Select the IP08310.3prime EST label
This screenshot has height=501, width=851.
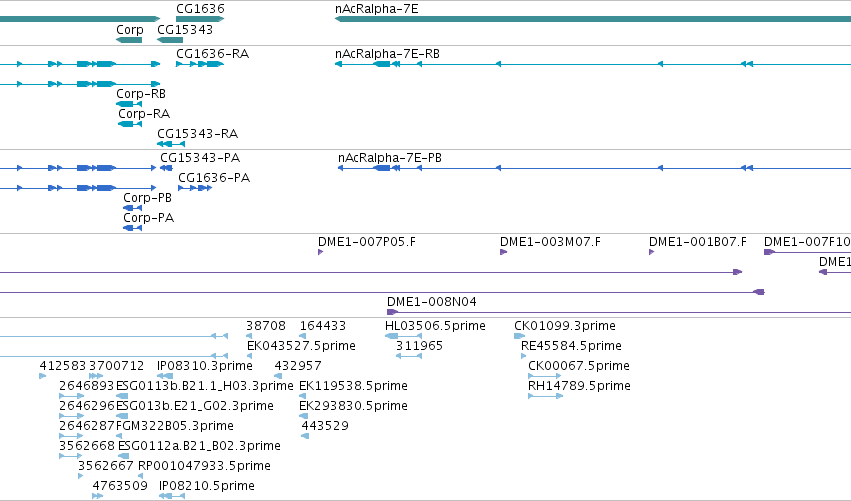pyautogui.click(x=205, y=366)
